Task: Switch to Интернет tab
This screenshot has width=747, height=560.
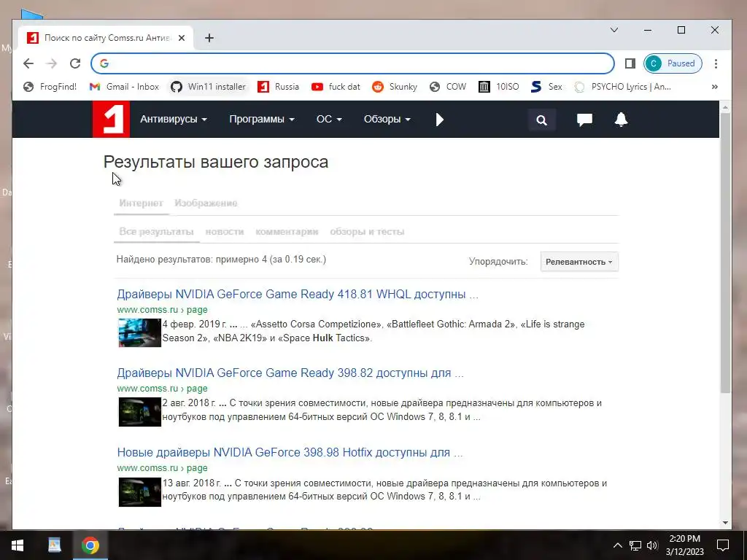Action: point(141,203)
